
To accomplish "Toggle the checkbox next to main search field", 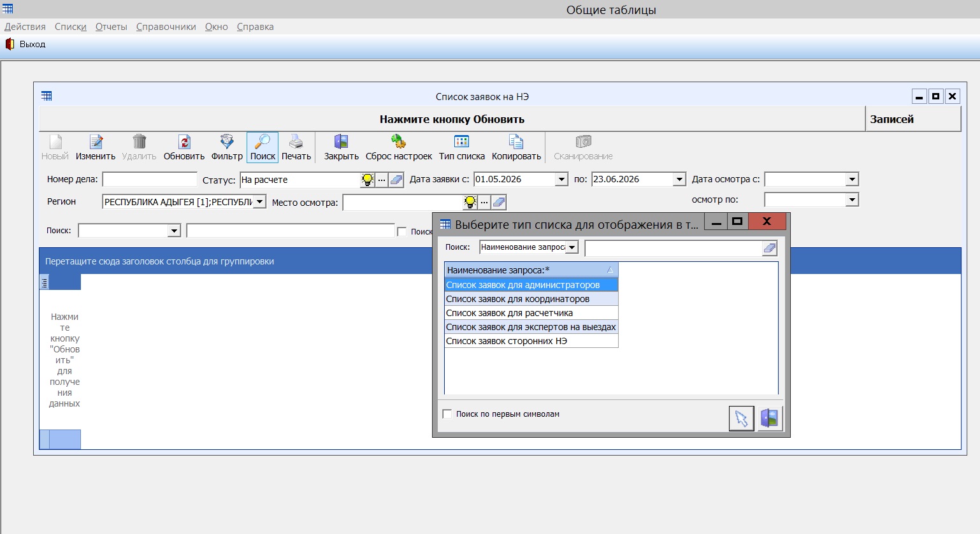I will click(402, 232).
